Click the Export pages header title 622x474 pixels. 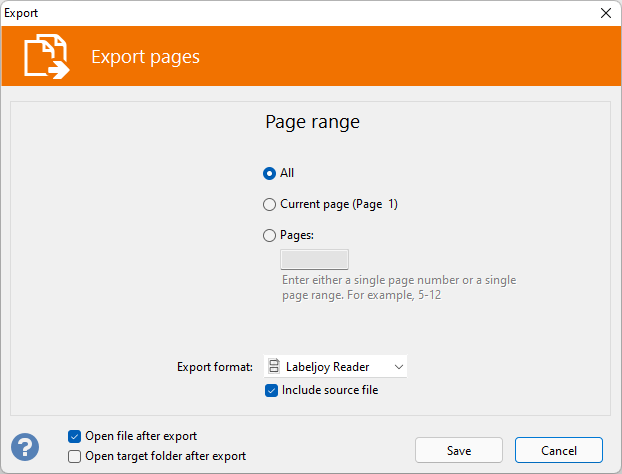(x=145, y=57)
